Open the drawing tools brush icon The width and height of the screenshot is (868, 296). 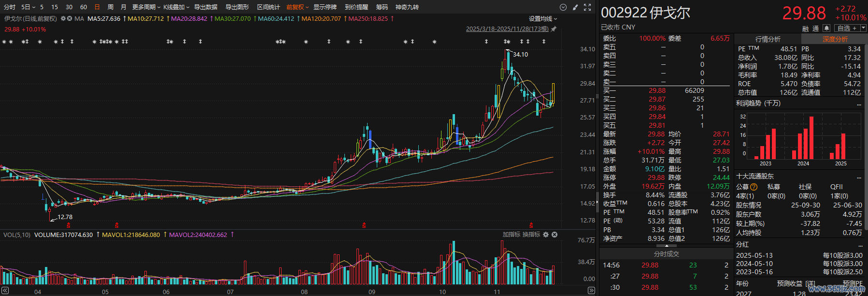(575, 7)
